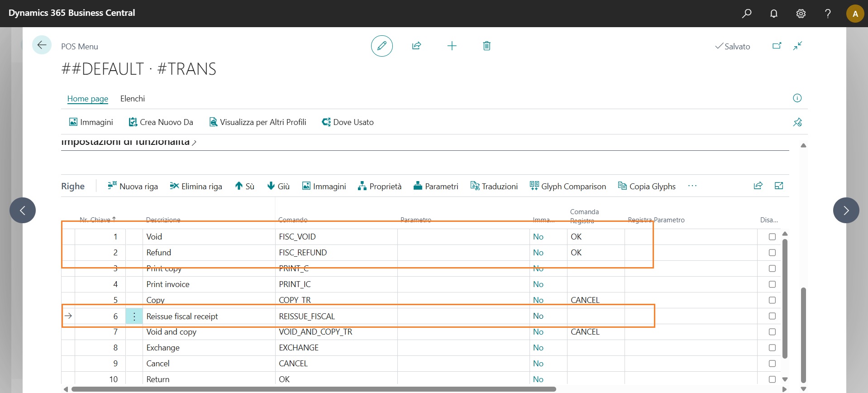Open the notifications bell icon
Image resolution: width=868 pixels, height=393 pixels.
click(774, 14)
